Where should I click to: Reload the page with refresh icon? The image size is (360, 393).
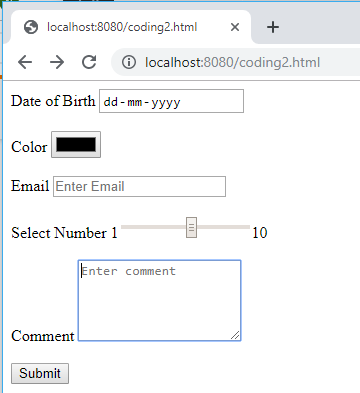tap(89, 62)
